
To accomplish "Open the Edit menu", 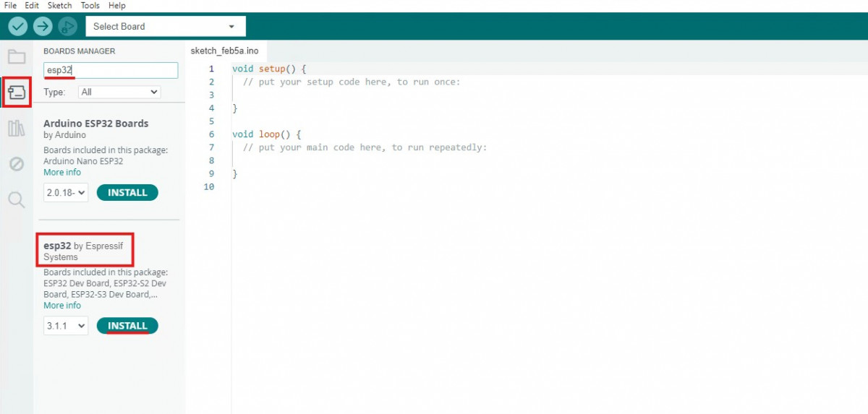I will click(x=32, y=5).
